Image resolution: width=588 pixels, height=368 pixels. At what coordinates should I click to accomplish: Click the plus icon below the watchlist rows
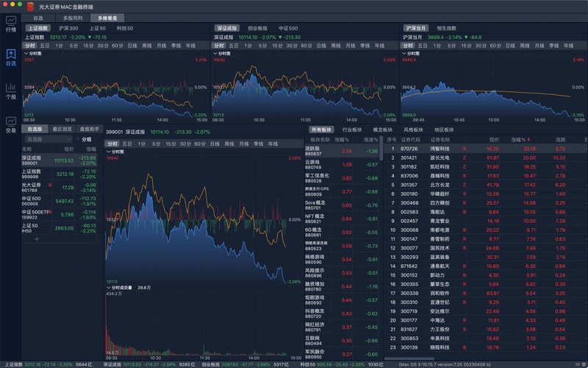click(x=36, y=238)
